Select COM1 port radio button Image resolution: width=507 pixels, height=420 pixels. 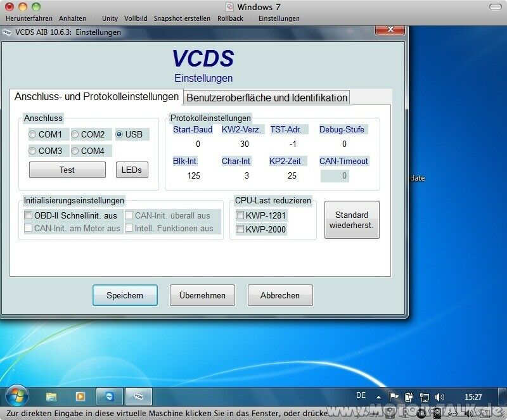[x=32, y=134]
